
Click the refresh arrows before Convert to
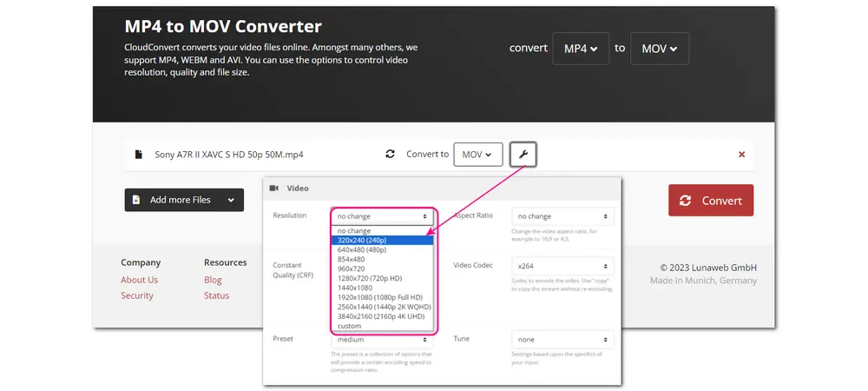pyautogui.click(x=391, y=155)
